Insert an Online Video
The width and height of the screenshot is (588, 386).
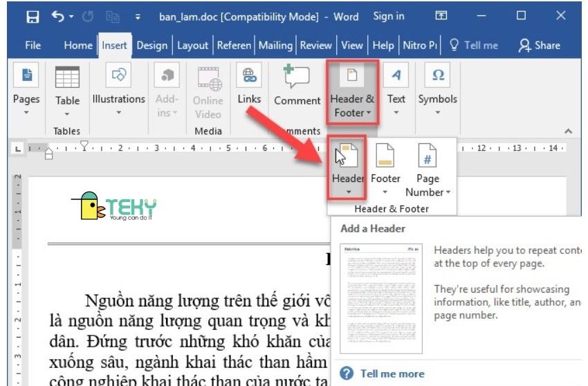[x=208, y=93]
